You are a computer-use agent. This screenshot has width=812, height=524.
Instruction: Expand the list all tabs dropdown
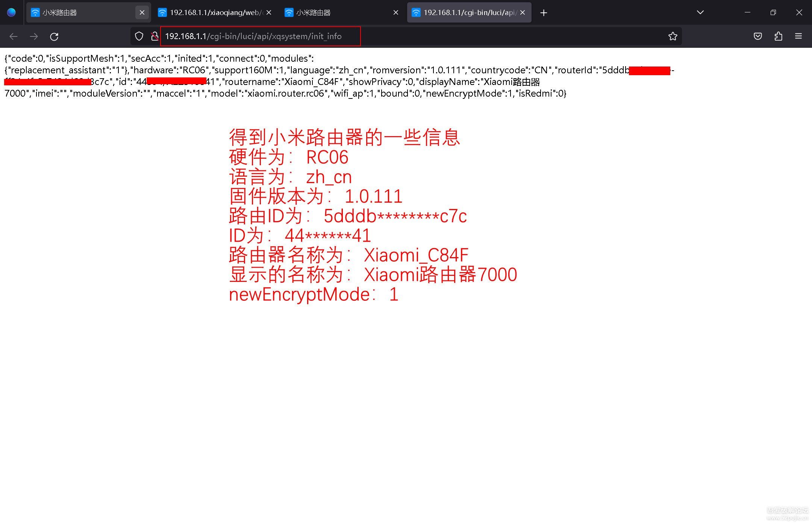point(700,12)
